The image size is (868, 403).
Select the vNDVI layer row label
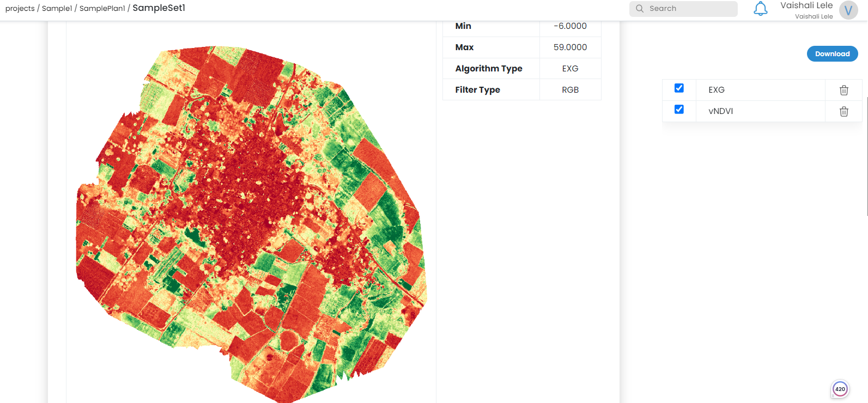click(x=720, y=111)
